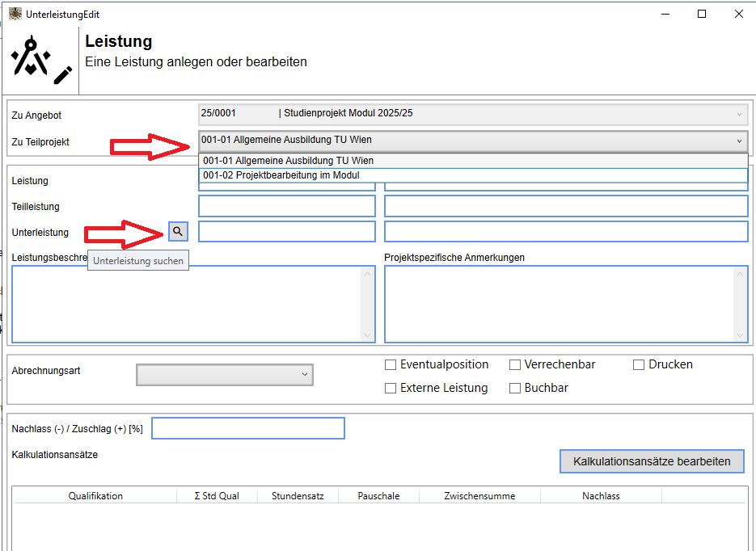The width and height of the screenshot is (756, 551).
Task: Click the Nachlass / Zuschlag percentage field
Action: point(248,428)
